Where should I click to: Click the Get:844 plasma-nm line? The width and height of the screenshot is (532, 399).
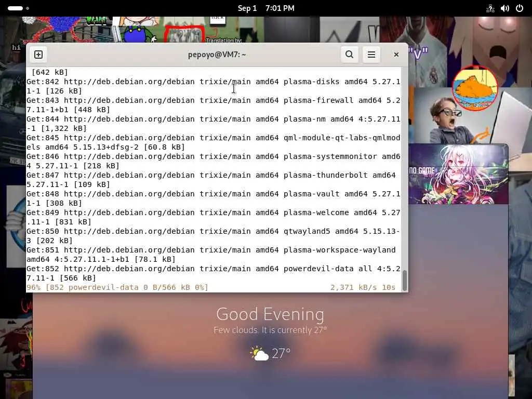click(214, 124)
